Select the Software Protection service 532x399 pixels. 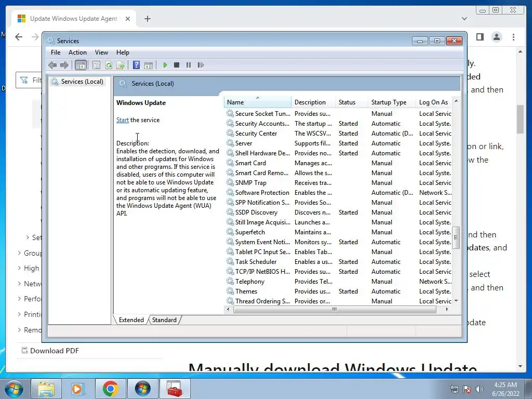(338, 192)
